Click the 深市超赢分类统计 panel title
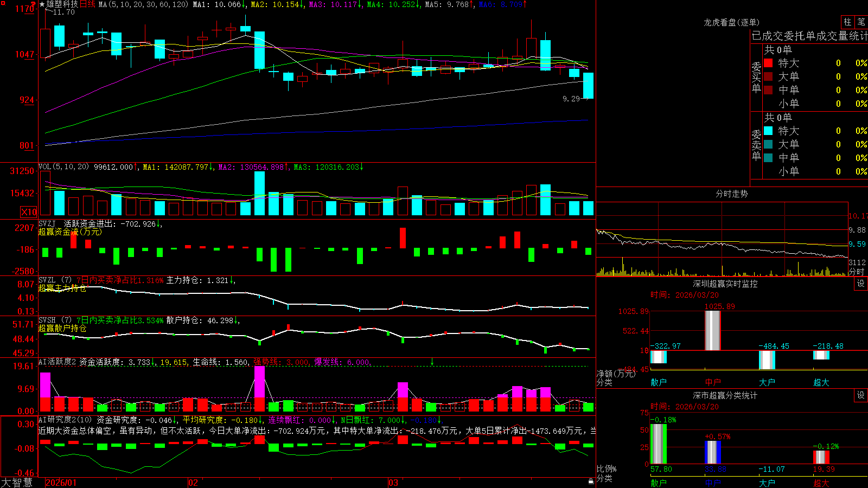The image size is (868, 488). click(725, 395)
